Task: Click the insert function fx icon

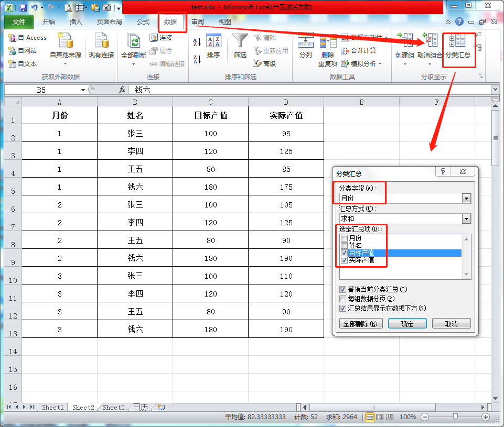Action: tap(122, 90)
